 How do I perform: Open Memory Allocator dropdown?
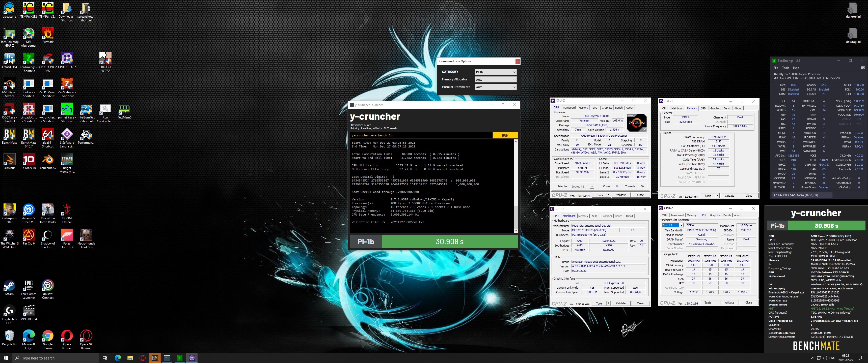pos(496,79)
